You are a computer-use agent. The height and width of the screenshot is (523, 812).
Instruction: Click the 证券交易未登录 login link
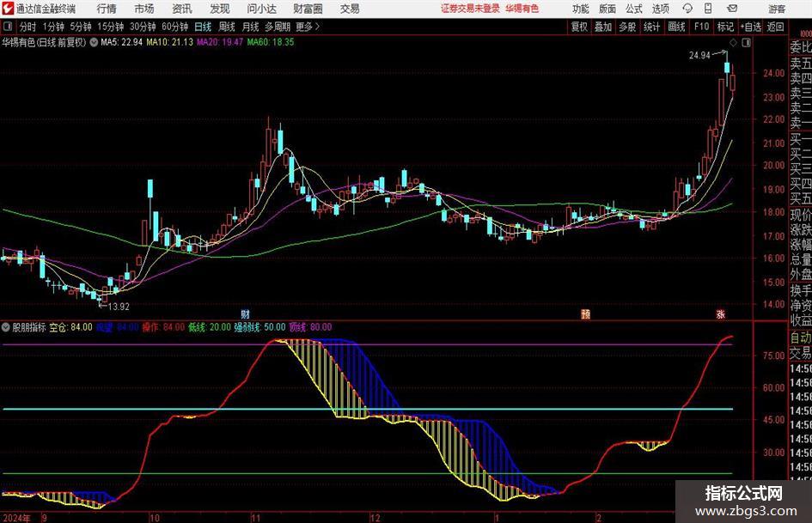[470, 9]
